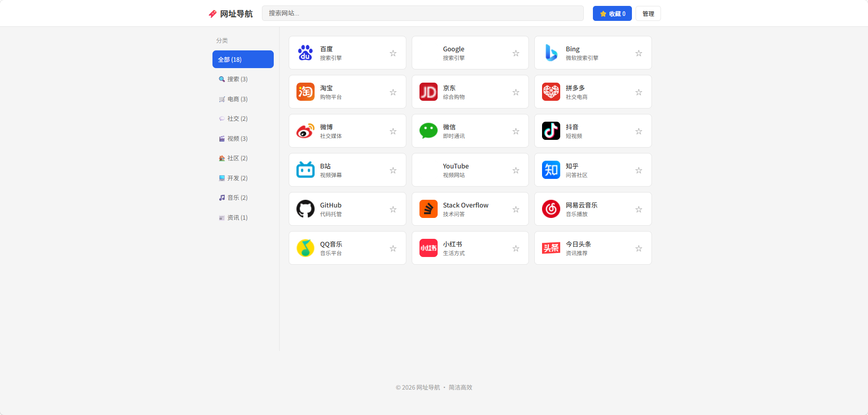Open the Baidu paw logo icon
868x415 pixels.
[306, 53]
